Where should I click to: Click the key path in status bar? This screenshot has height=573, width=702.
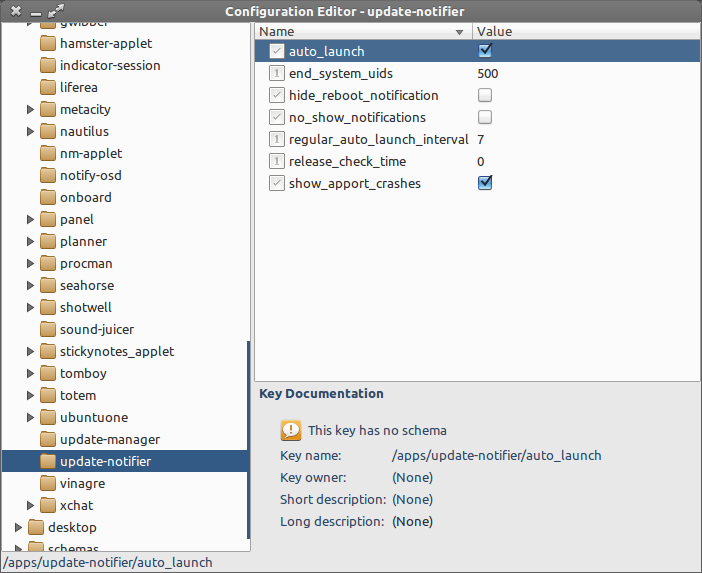point(107,562)
